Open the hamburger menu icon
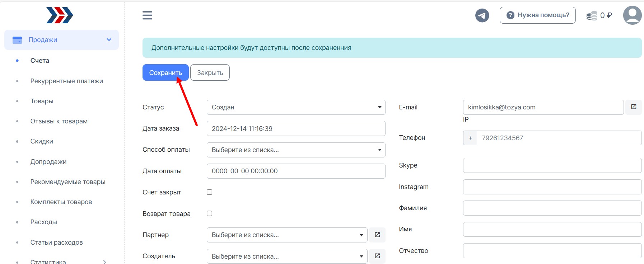Viewport: 644px width, 264px height. point(147,15)
